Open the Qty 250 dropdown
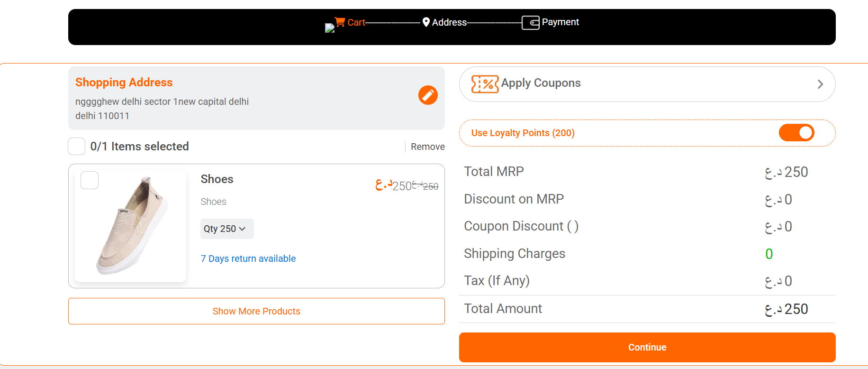868x369 pixels. pyautogui.click(x=227, y=229)
